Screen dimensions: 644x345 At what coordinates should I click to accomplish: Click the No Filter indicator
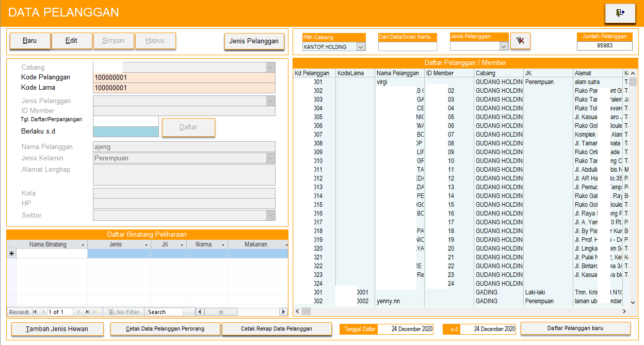pyautogui.click(x=123, y=312)
